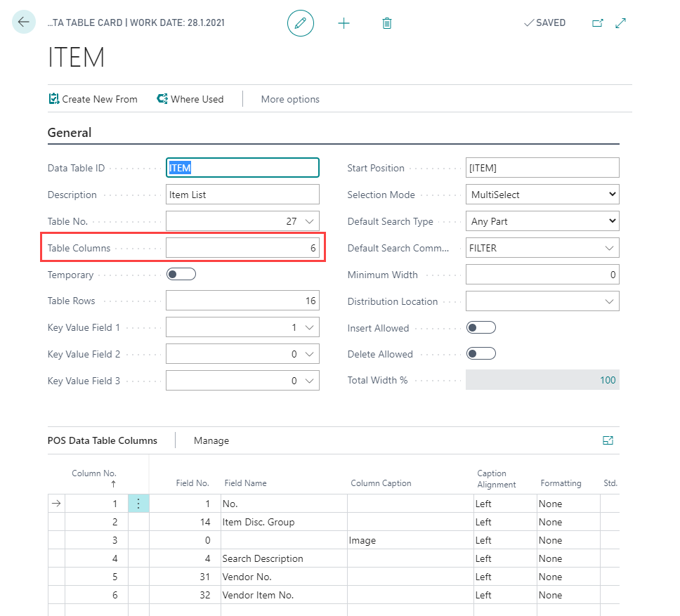Viewport: 680px width, 616px height.
Task: Click the Where Used action
Action: (190, 99)
